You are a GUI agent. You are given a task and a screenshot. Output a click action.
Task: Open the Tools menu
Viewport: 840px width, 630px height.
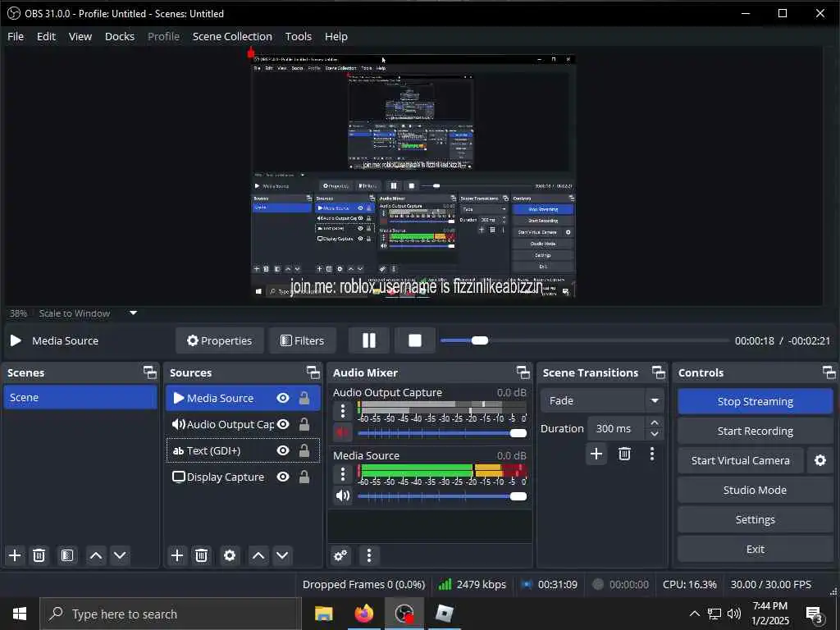tap(299, 36)
